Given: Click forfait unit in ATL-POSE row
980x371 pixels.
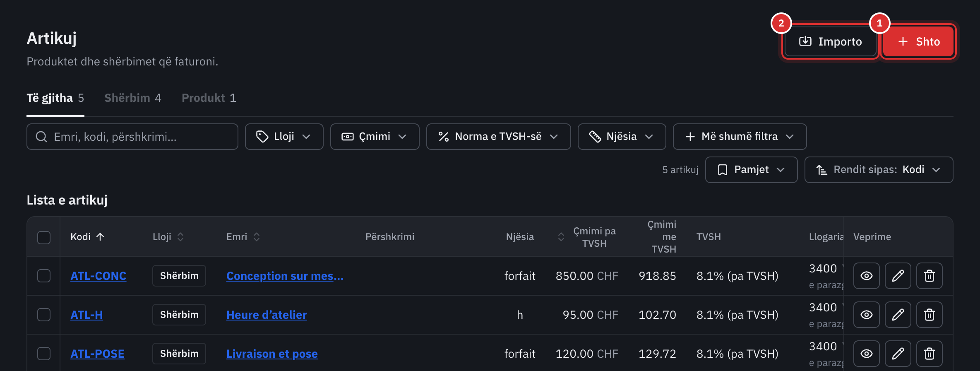Looking at the screenshot, I should (520, 354).
